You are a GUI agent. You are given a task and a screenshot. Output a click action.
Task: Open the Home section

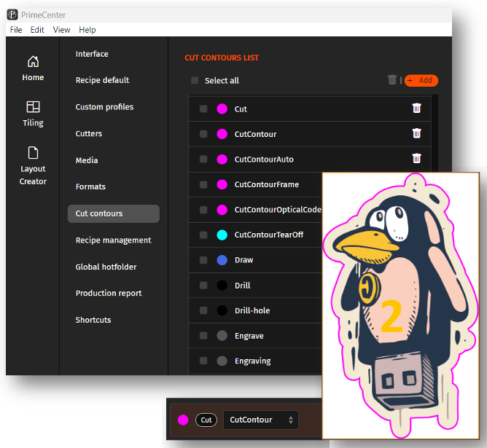pos(33,68)
